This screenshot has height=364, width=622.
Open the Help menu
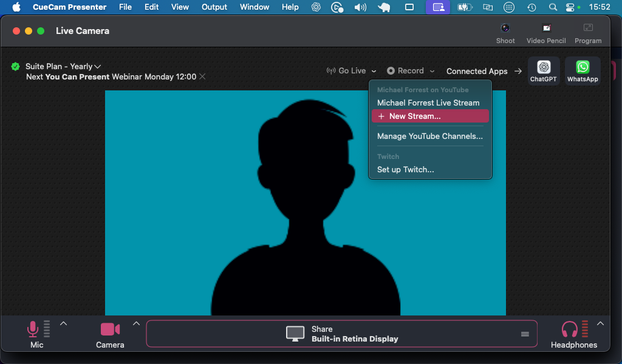(290, 7)
